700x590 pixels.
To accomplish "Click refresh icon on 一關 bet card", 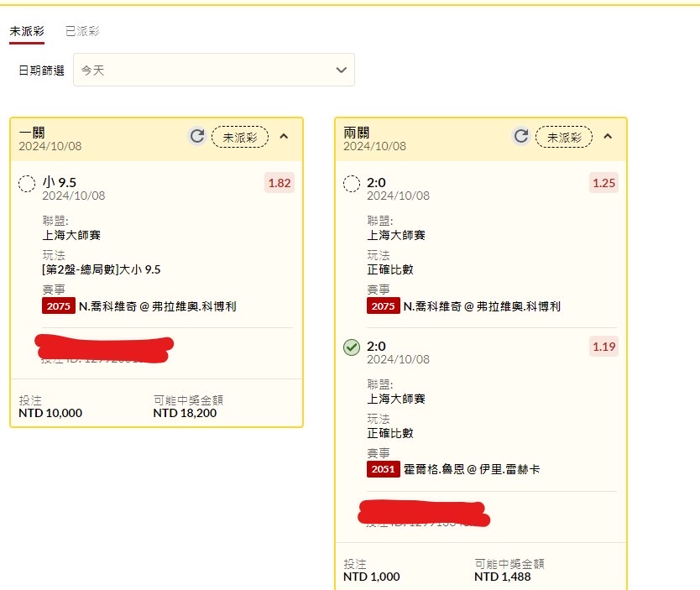I will [197, 136].
